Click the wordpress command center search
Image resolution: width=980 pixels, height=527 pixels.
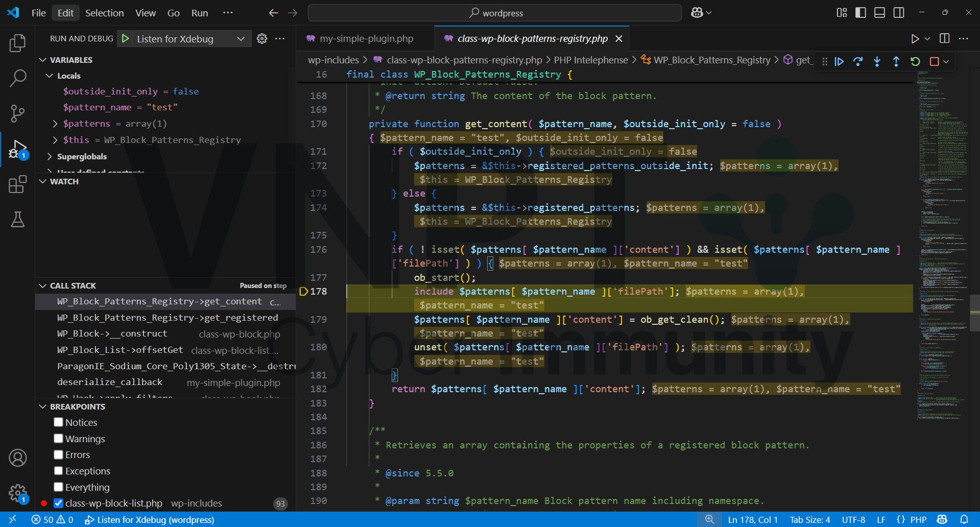click(x=495, y=13)
